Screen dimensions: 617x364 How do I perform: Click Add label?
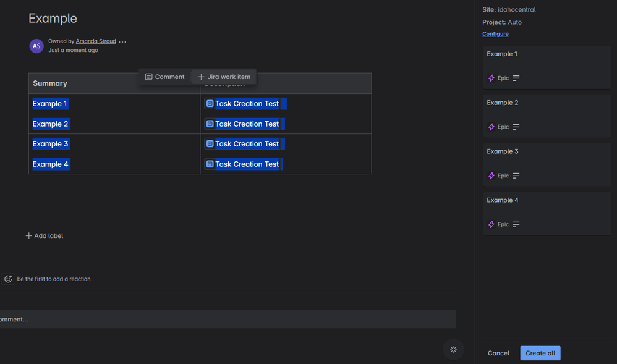[45, 235]
